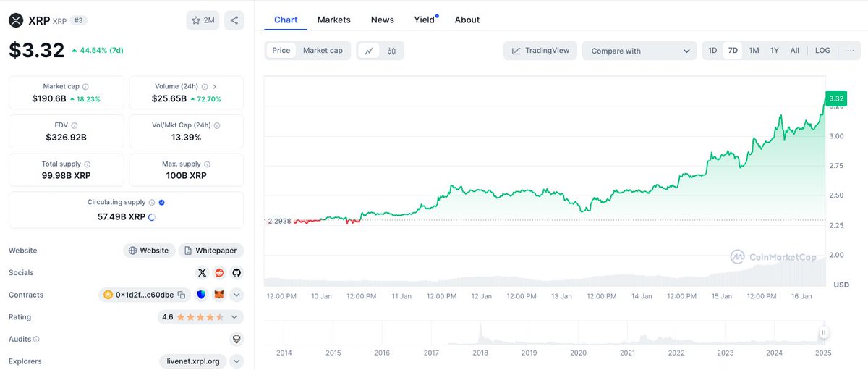868x370 pixels.
Task: Click Market cap info icon
Action: click(86, 86)
